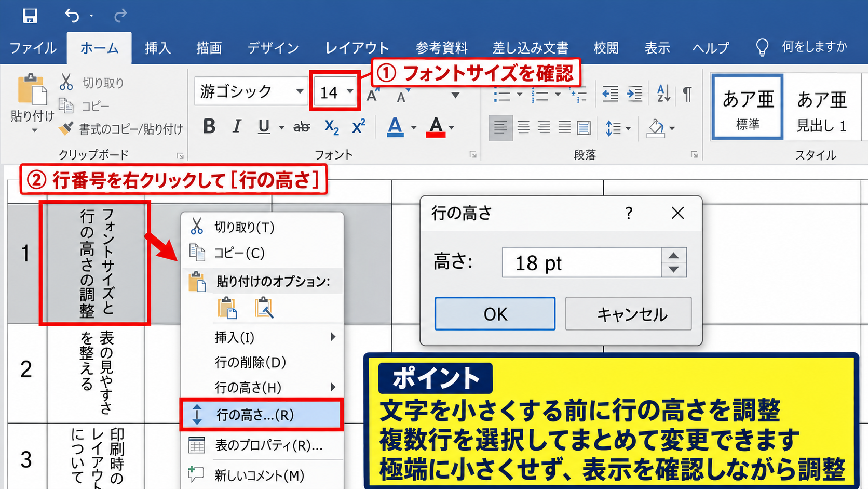The width and height of the screenshot is (868, 489).
Task: Open the 挿入(I) submenu
Action: (x=262, y=338)
